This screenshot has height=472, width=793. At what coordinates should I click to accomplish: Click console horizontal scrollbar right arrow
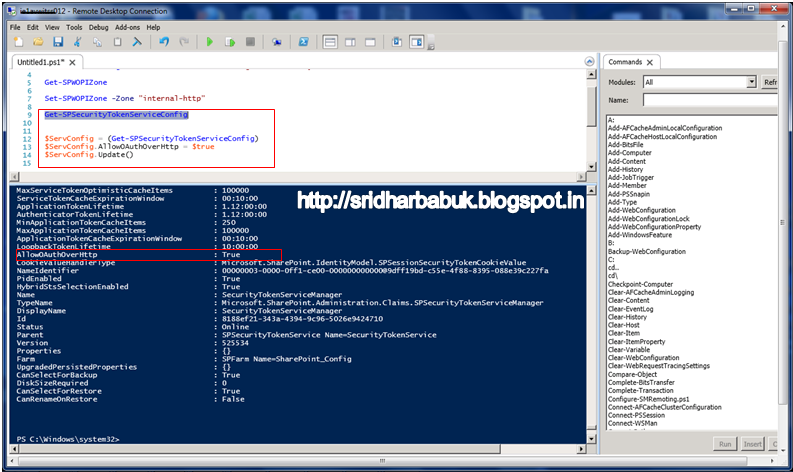[582, 449]
